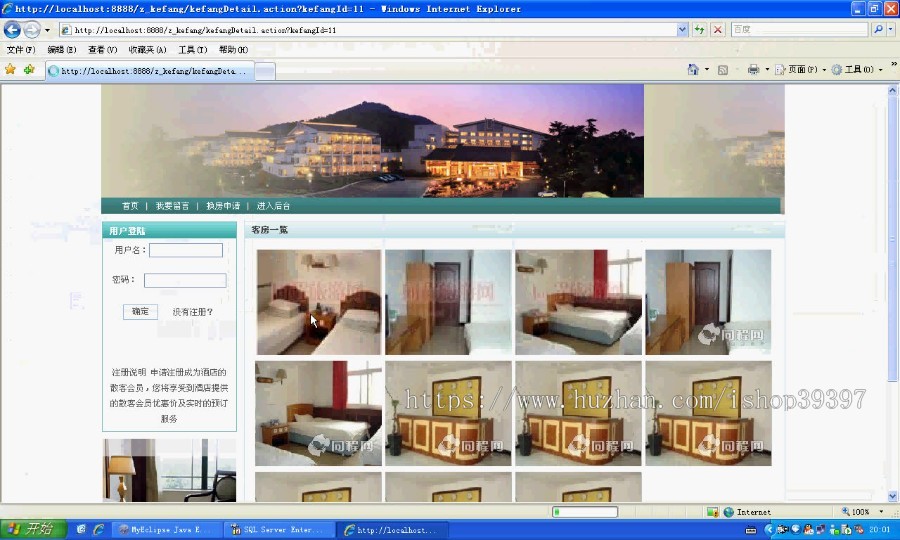Viewport: 900px width, 540px height.
Task: Open the recent pages dropdown beside navigation arrows
Action: coord(47,30)
